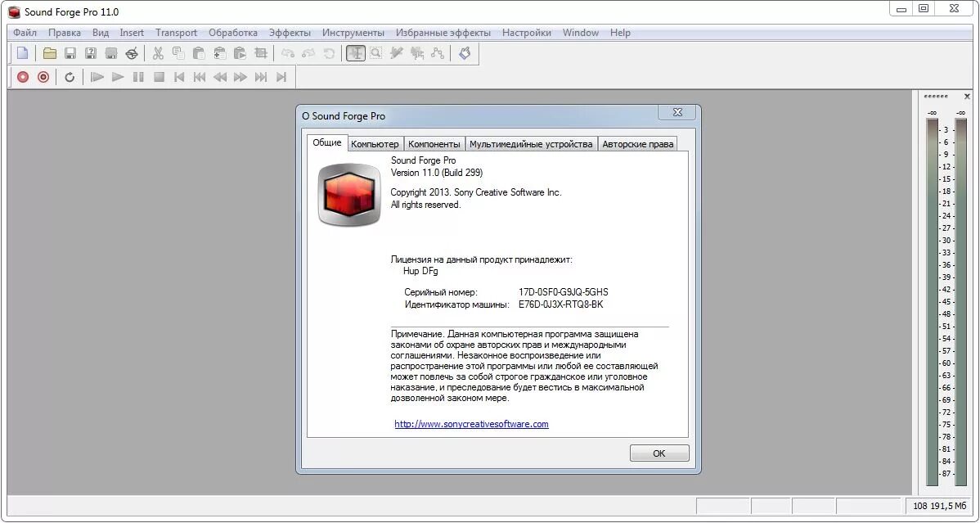Switch to the Компьютер tab
This screenshot has width=980, height=523.
375,144
